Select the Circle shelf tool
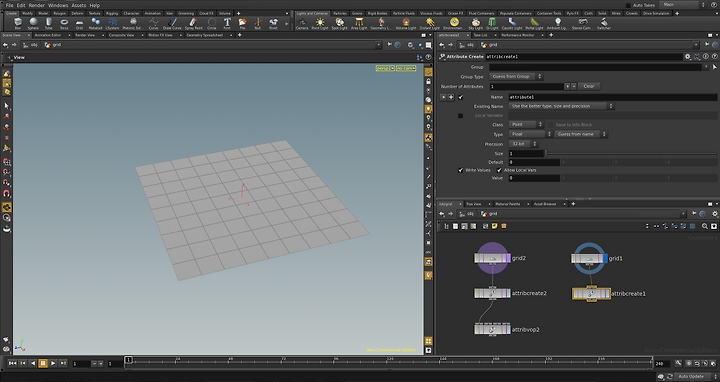This screenshot has height=382, width=720. pos(212,23)
